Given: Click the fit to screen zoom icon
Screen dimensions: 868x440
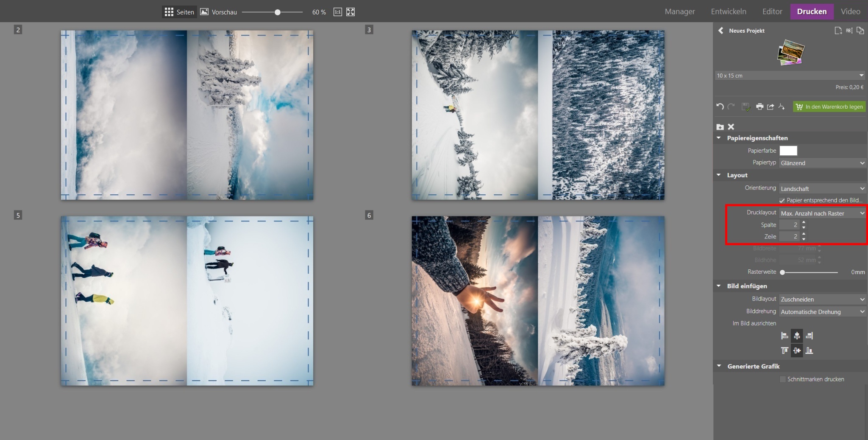Looking at the screenshot, I should (351, 12).
